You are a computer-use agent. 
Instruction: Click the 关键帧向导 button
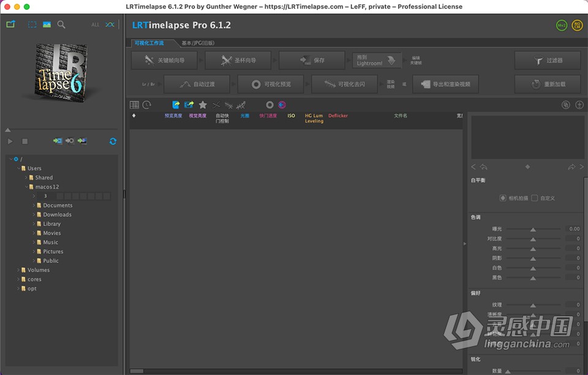pos(164,61)
